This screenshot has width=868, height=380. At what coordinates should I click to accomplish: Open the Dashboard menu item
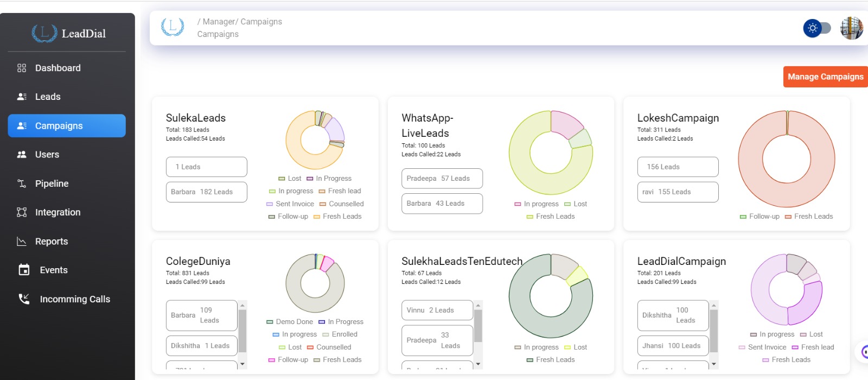click(x=67, y=68)
